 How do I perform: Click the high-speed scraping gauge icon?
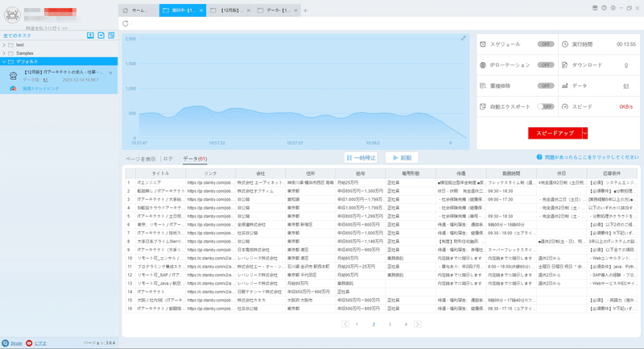[x=13, y=89]
